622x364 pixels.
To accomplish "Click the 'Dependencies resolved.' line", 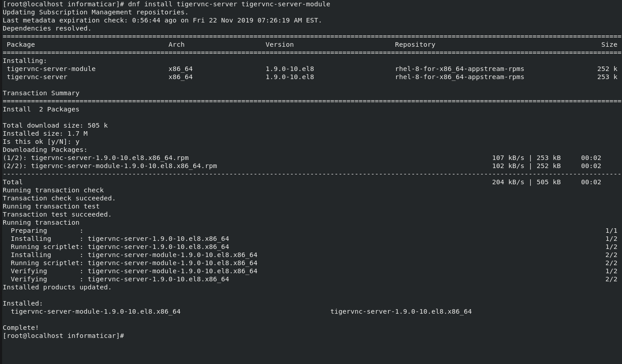I will [47, 28].
